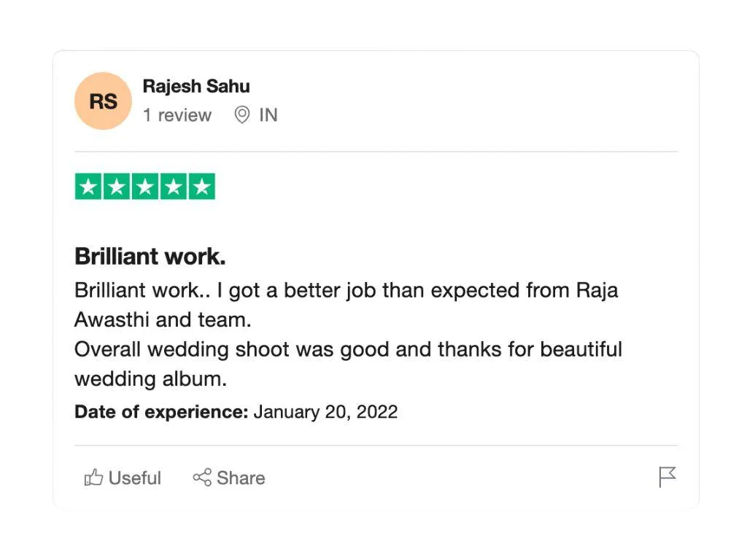Click the location pin icon

(x=242, y=114)
